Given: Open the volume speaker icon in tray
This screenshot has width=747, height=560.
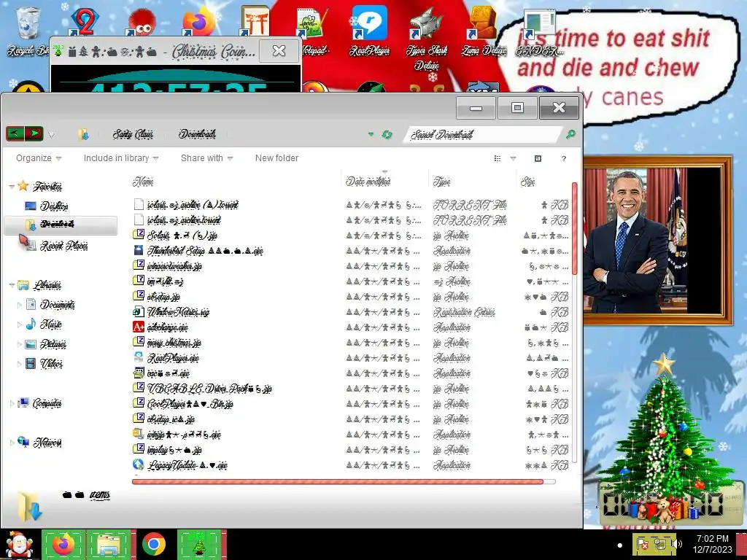Looking at the screenshot, I should [x=677, y=544].
